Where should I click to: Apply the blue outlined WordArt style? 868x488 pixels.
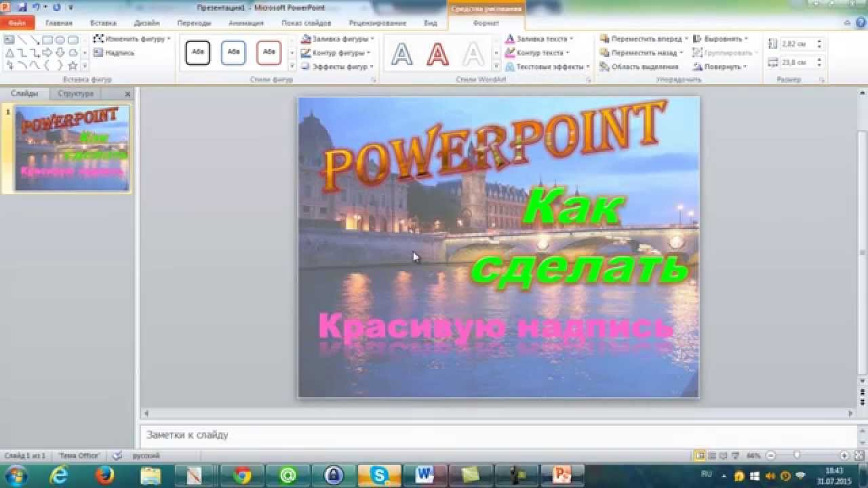point(402,54)
